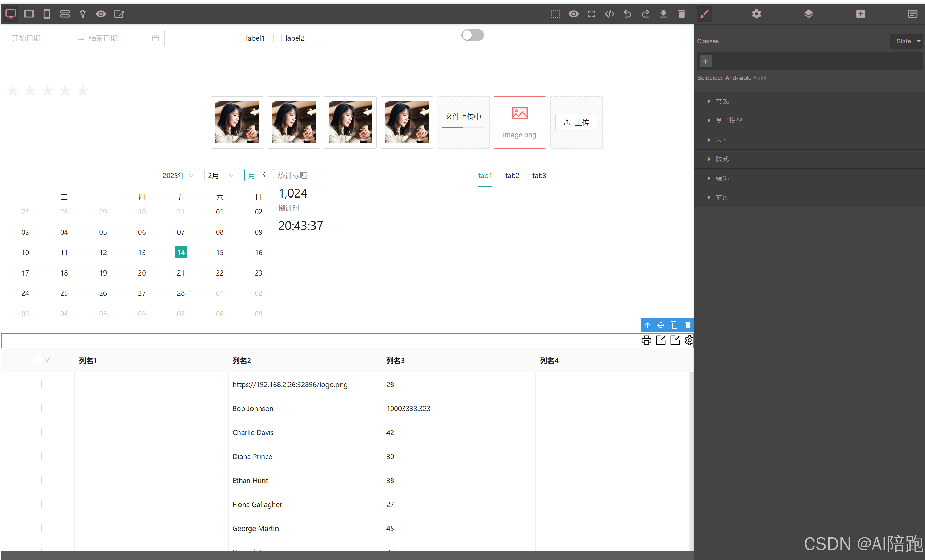This screenshot has width=925, height=560.
Task: Delete the selected component via blue toolbar
Action: click(687, 325)
